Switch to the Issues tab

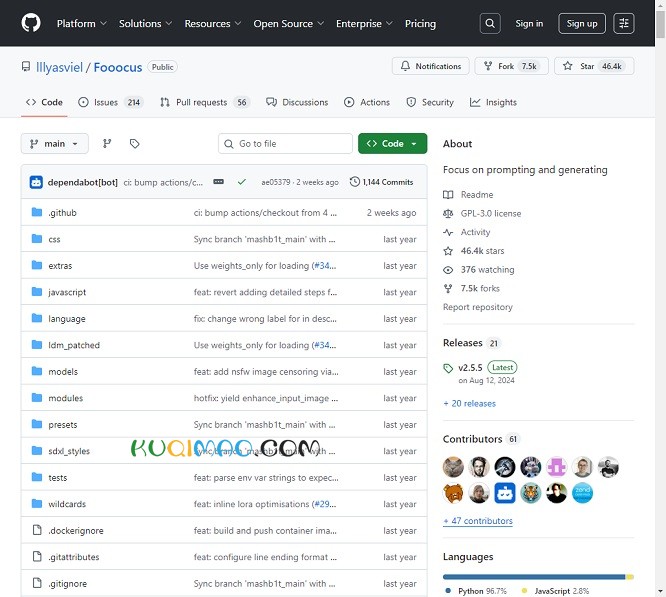pos(111,102)
